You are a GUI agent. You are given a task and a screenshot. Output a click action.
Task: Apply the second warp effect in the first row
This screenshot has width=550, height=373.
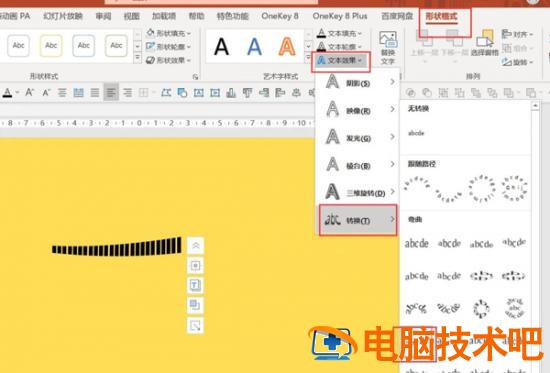449,243
